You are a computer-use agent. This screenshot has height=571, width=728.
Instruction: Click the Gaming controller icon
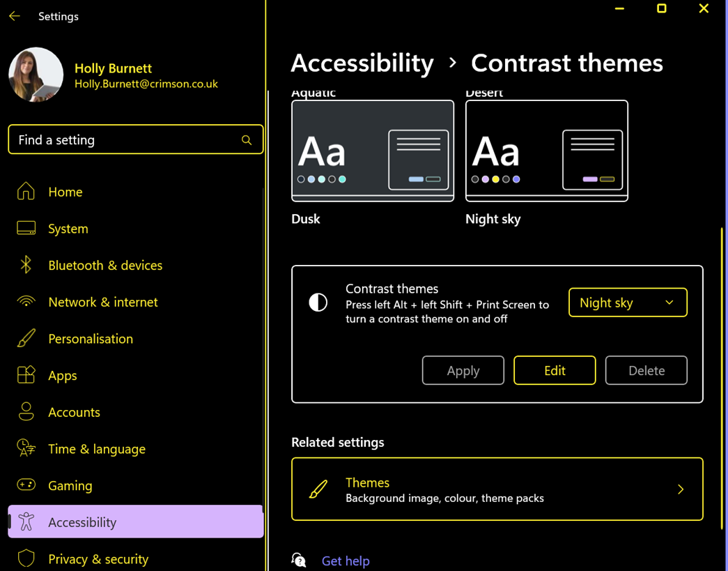26,485
